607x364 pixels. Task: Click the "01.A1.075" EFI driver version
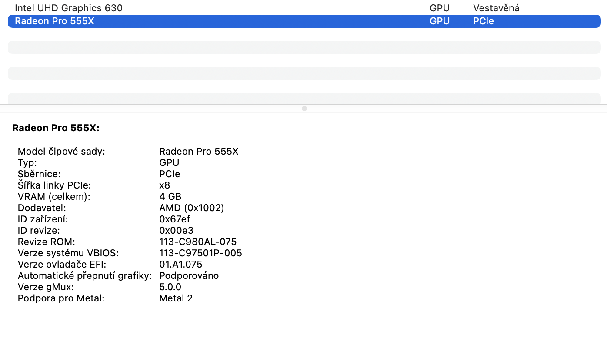tap(181, 265)
